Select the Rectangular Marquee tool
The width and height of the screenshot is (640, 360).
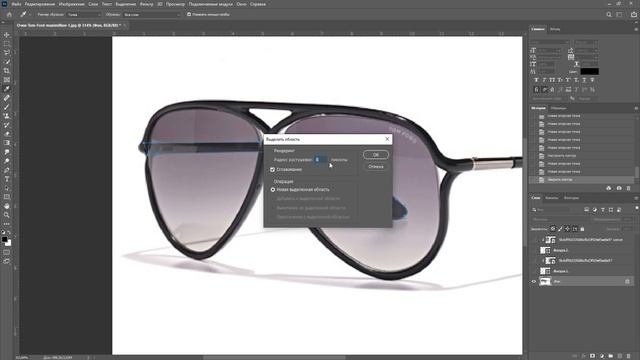tap(7, 44)
